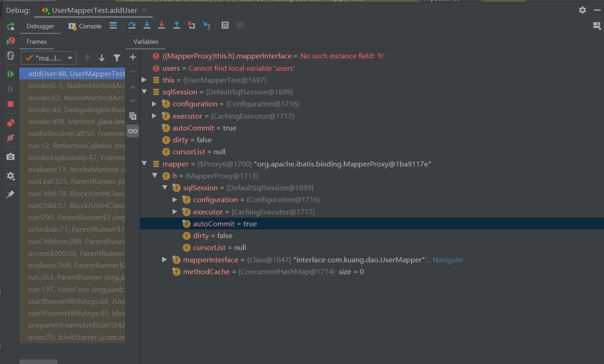604x364 pixels.
Task: Toggle the frames filter funnel
Action: [x=117, y=58]
